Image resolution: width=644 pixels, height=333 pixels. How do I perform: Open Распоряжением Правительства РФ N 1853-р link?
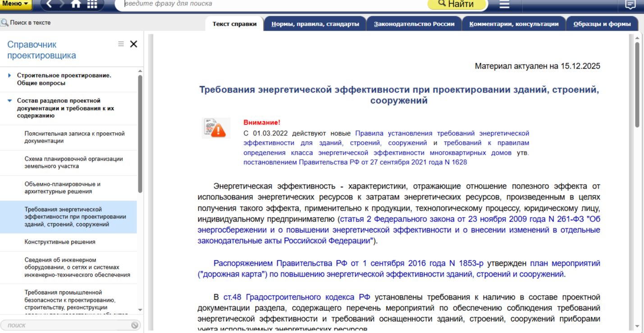(x=348, y=263)
